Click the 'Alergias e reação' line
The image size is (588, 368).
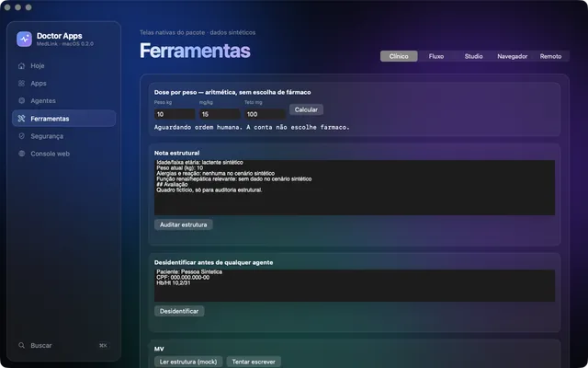point(215,174)
